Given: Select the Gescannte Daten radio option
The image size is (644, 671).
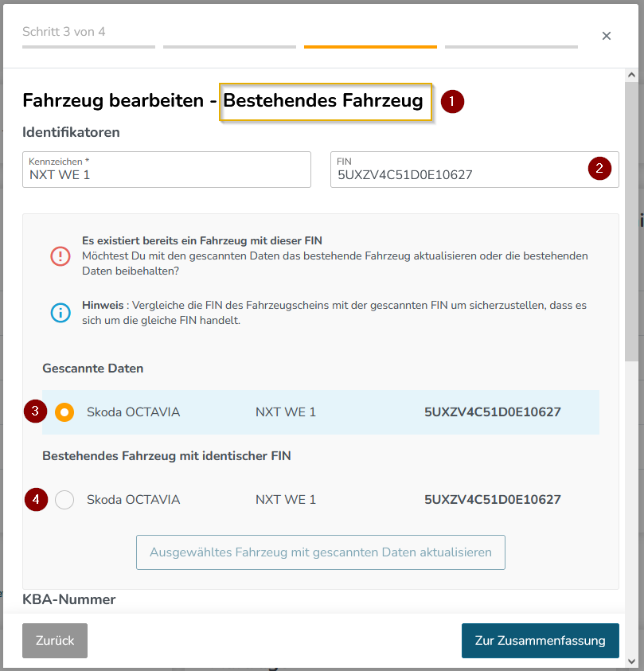Looking at the screenshot, I should (x=65, y=412).
